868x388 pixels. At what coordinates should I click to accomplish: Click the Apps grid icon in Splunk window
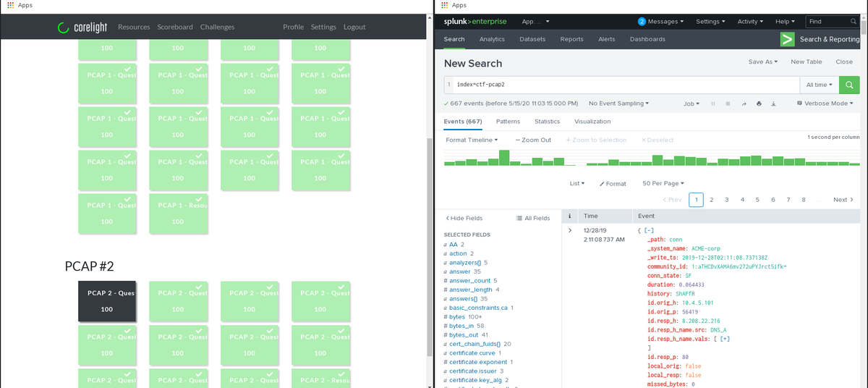point(444,5)
